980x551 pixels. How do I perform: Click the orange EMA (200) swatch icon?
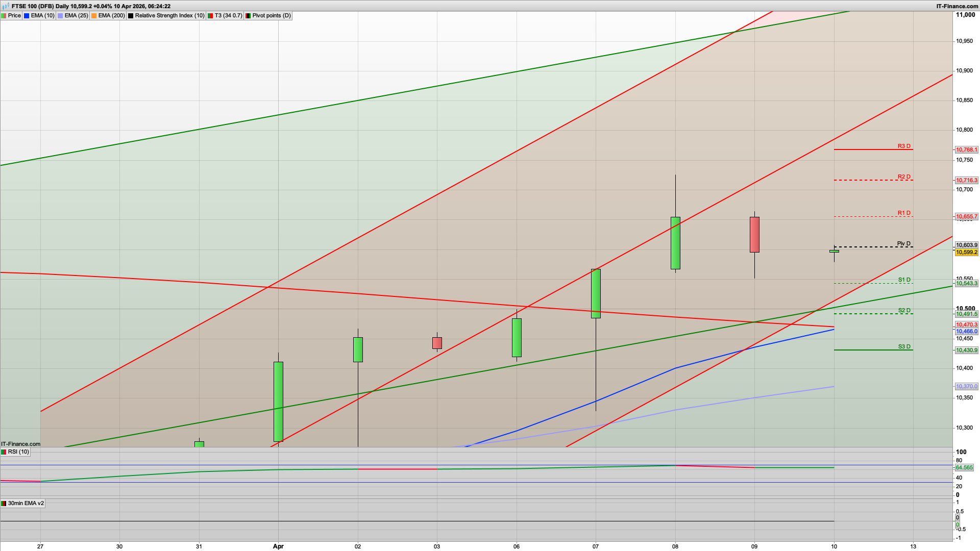coord(94,15)
